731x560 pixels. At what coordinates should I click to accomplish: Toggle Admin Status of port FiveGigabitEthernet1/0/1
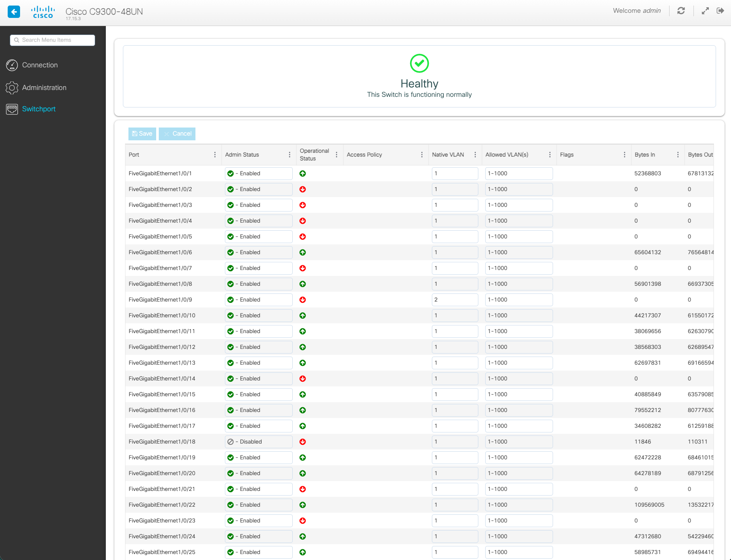[x=258, y=174]
